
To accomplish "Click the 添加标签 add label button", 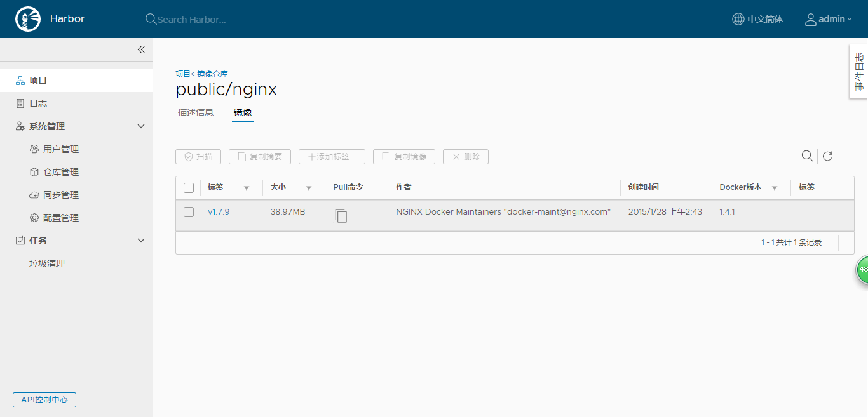I will click(332, 157).
